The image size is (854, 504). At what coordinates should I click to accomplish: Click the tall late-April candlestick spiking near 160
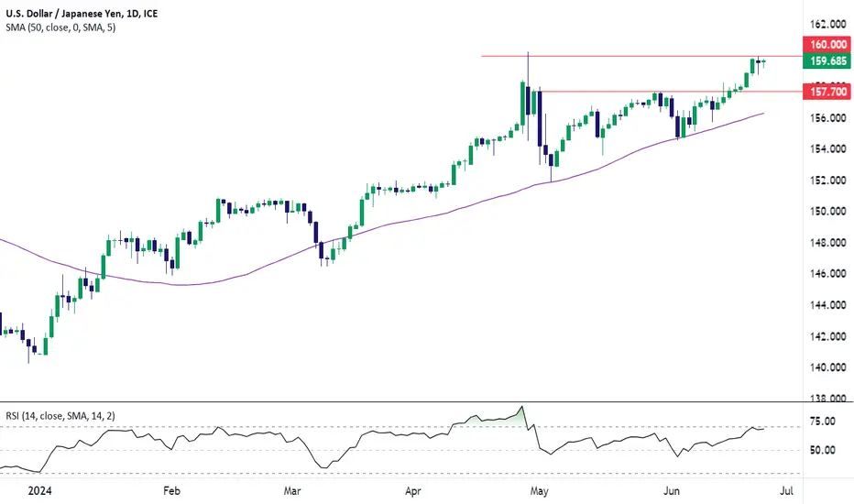coord(529,98)
